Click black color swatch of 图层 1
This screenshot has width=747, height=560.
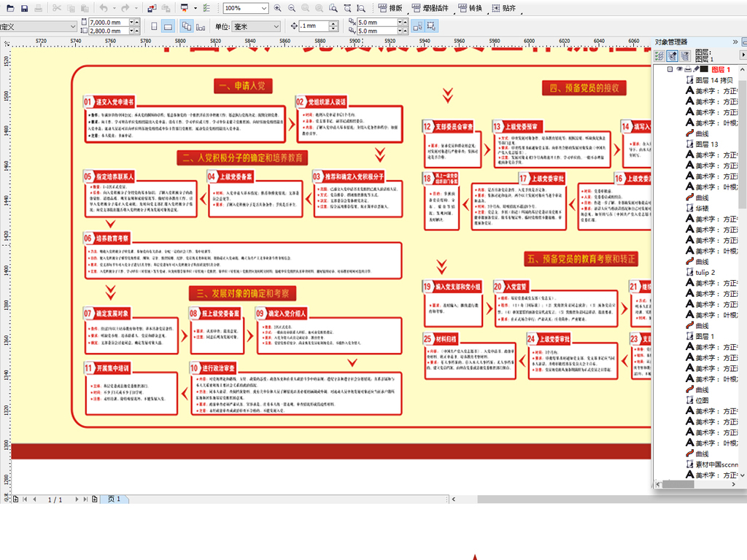click(x=705, y=69)
